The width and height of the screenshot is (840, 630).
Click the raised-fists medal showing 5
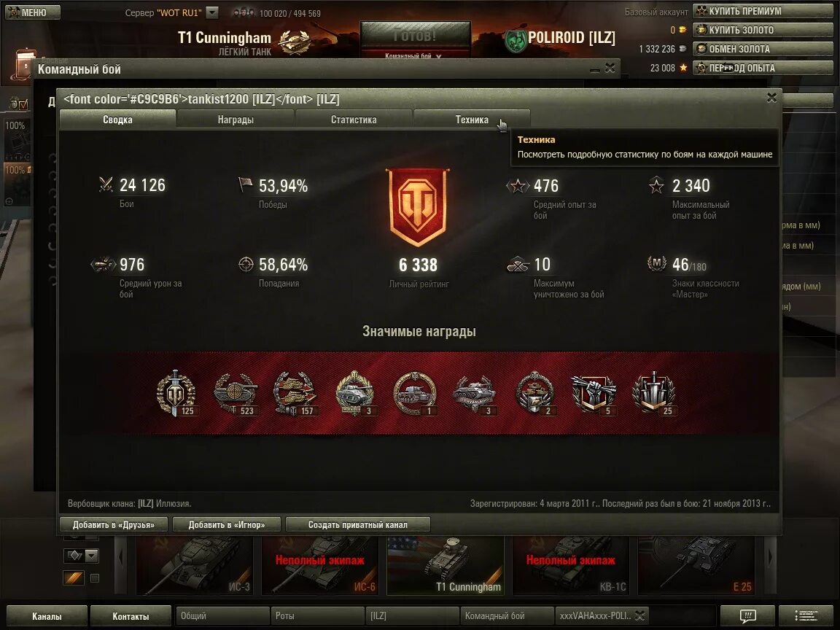pos(594,394)
